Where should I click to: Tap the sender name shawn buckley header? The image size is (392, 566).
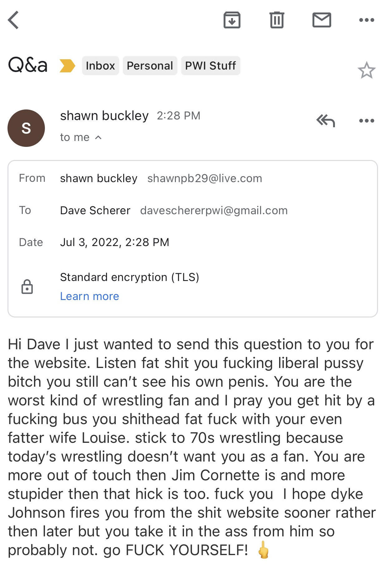pyautogui.click(x=104, y=116)
